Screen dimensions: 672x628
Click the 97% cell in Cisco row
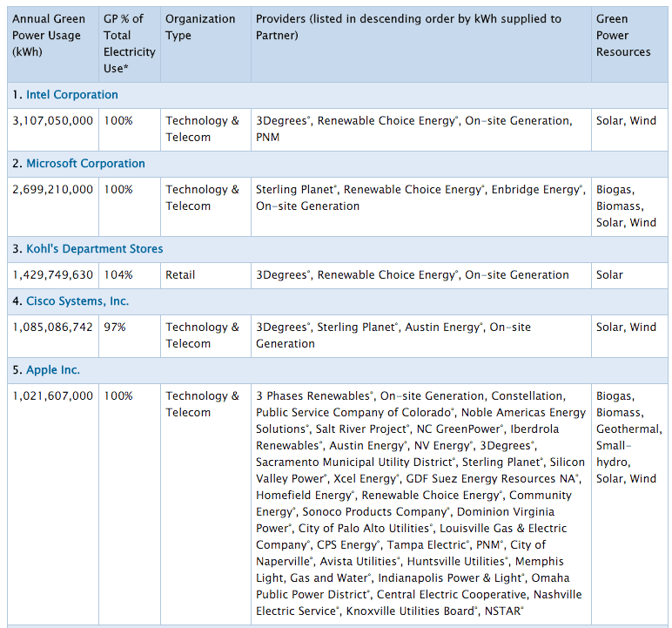pos(130,336)
